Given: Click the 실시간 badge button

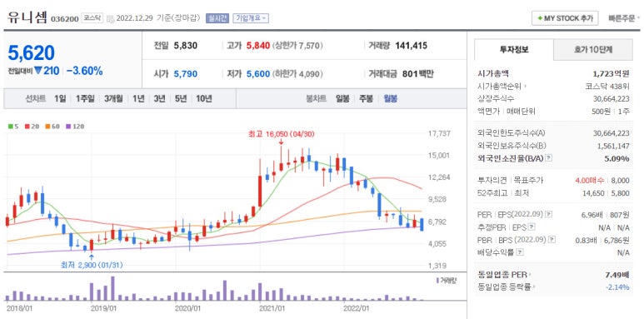Looking at the screenshot, I should pos(217,18).
